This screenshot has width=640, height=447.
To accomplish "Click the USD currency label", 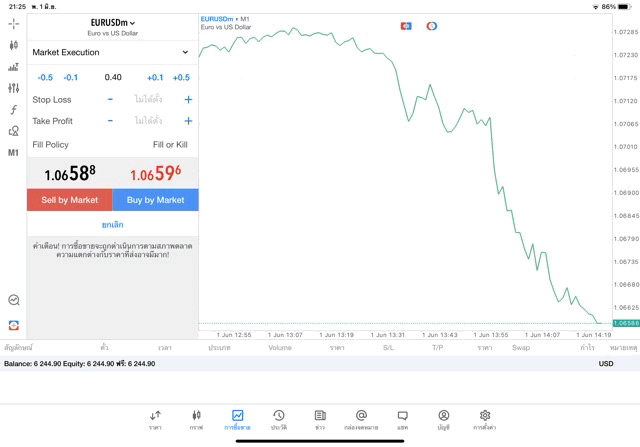I will (606, 363).
